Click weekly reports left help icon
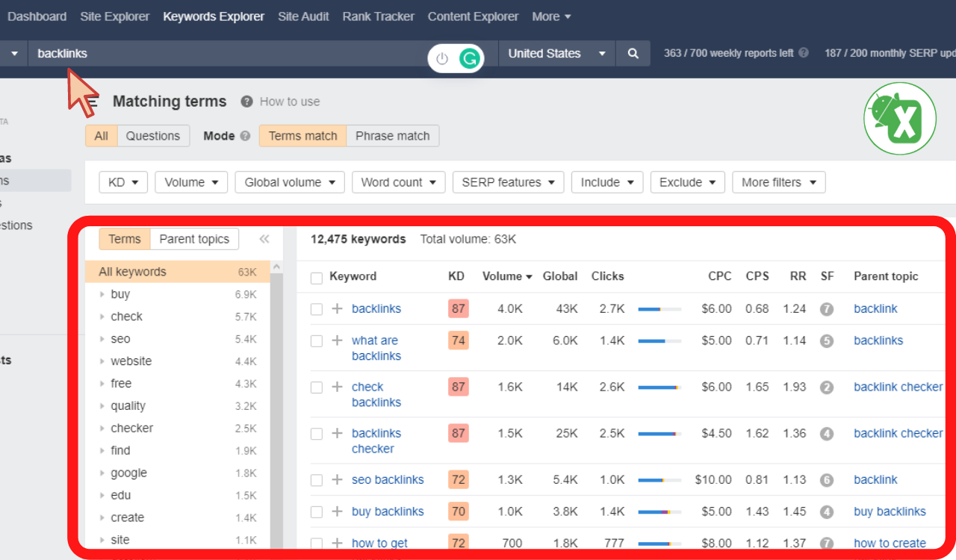Screen dimensions: 956x560 (x=804, y=53)
